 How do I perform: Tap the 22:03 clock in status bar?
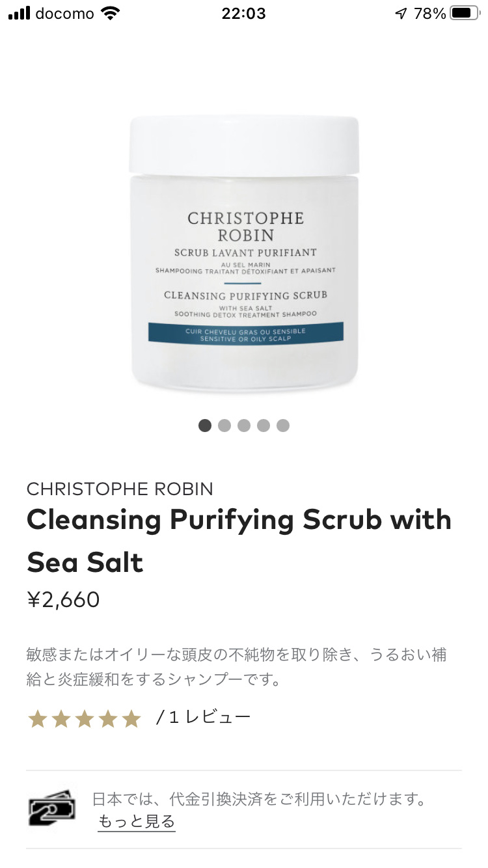coord(244,14)
